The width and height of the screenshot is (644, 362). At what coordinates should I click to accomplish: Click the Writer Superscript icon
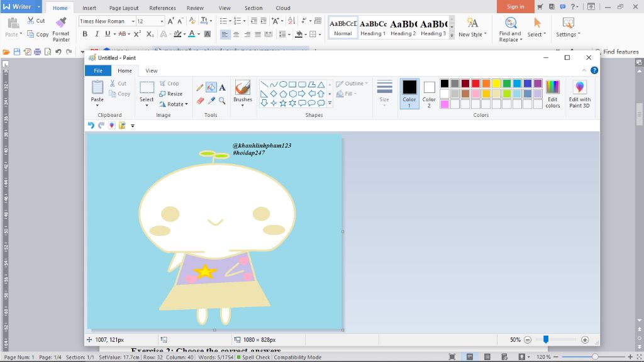(x=137, y=34)
